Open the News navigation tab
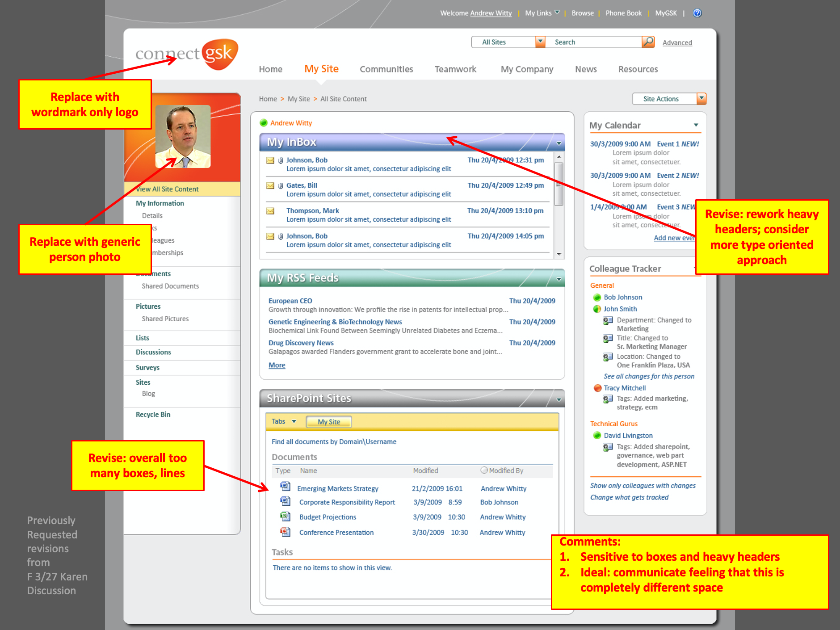The height and width of the screenshot is (630, 840). [586, 69]
